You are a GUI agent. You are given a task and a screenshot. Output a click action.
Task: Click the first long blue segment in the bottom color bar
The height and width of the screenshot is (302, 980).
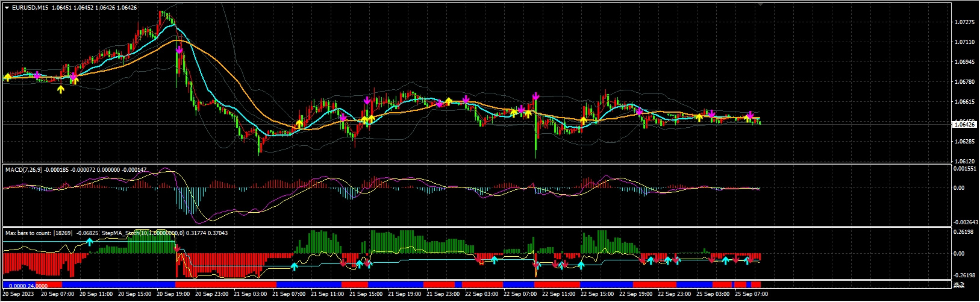coord(118,284)
